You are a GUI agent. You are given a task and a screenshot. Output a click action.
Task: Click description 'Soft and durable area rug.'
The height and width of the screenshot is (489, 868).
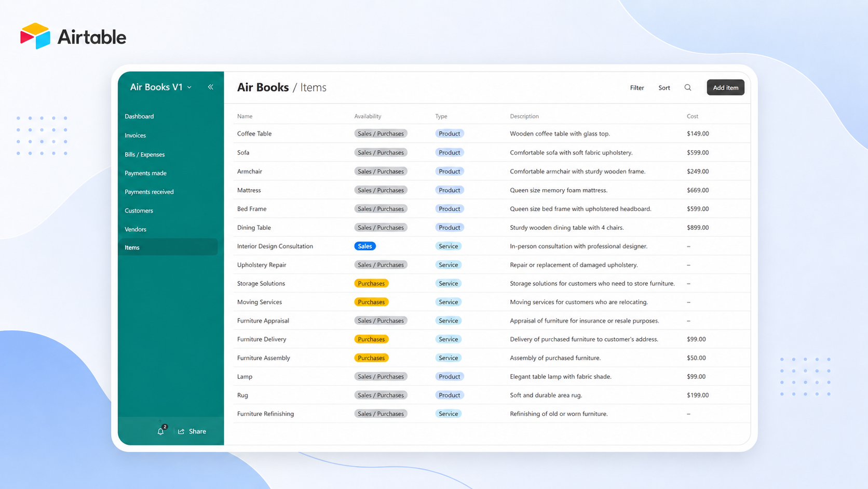(x=546, y=395)
